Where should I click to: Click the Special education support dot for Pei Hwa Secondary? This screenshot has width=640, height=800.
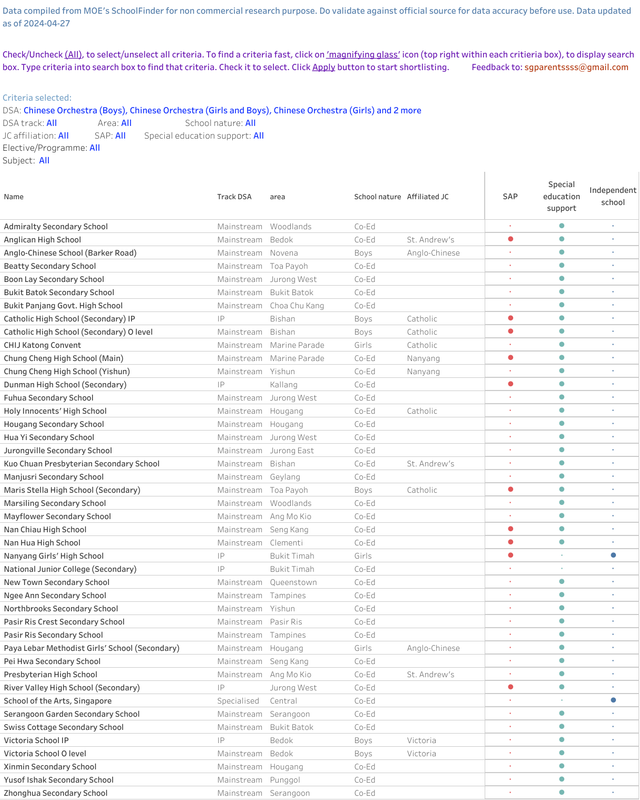[561, 661]
